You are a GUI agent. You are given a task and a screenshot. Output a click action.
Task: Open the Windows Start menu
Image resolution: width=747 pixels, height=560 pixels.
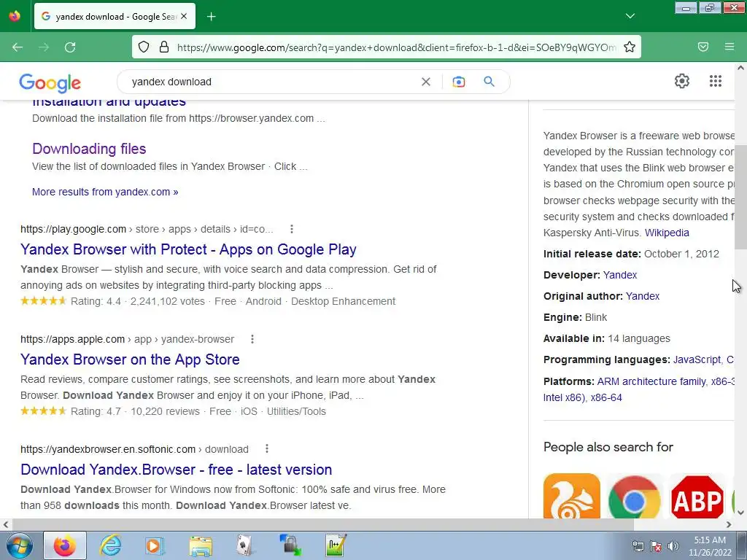coord(20,545)
